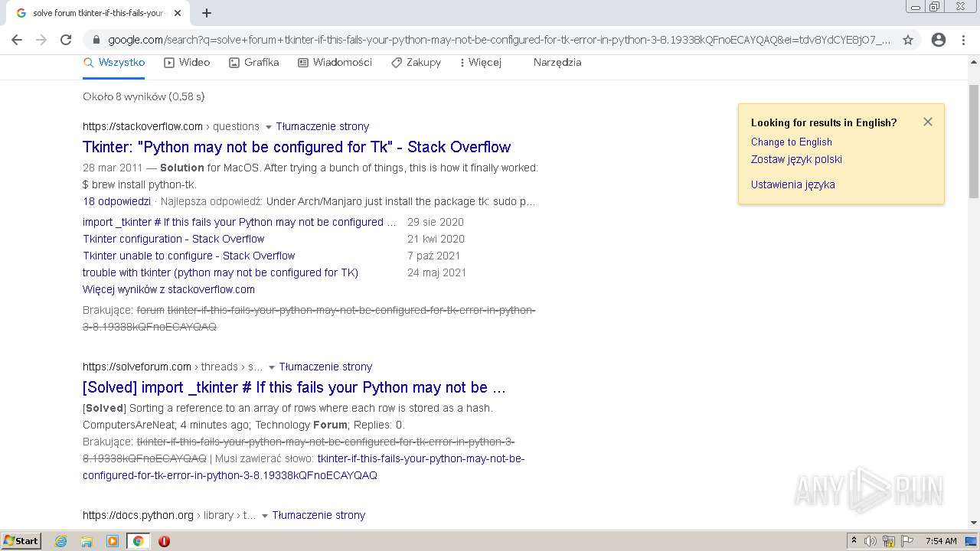Open Tkinter configuration - Stack Overflow sitelink

[x=173, y=239]
